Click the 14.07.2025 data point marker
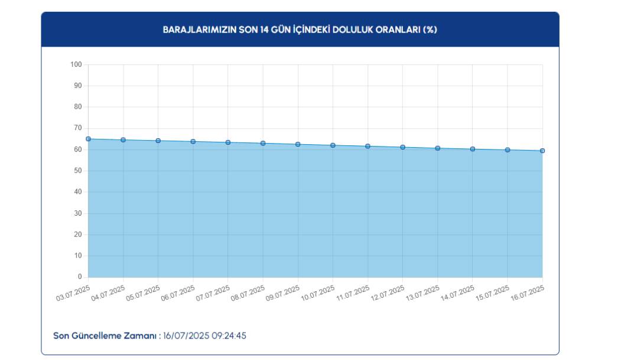Screen dimensions: 631x364 (x=473, y=149)
